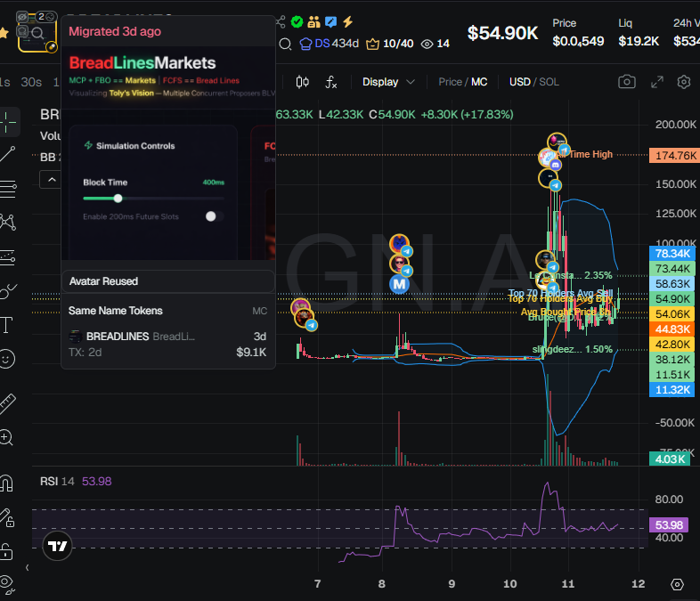Click the 53.98 RSI value tag
The image size is (700, 601).
click(669, 524)
